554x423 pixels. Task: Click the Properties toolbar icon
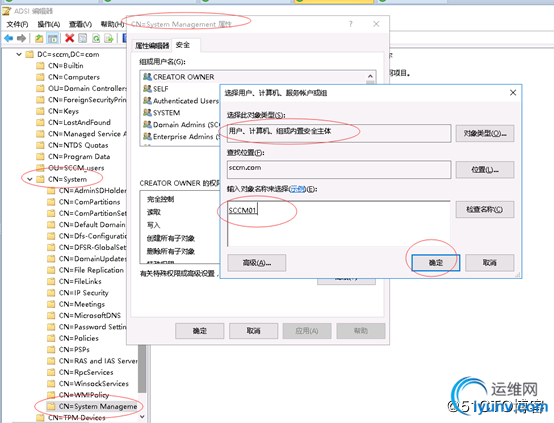pos(82,38)
